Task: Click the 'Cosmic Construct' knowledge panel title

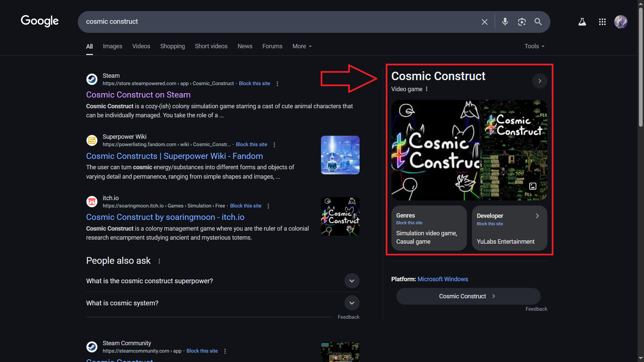Action: (x=438, y=76)
